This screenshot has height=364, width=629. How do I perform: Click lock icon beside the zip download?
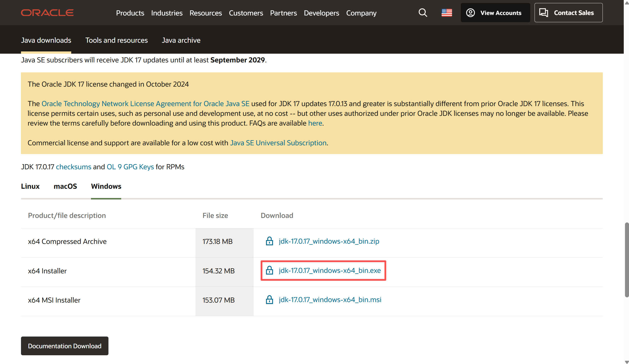[269, 241]
